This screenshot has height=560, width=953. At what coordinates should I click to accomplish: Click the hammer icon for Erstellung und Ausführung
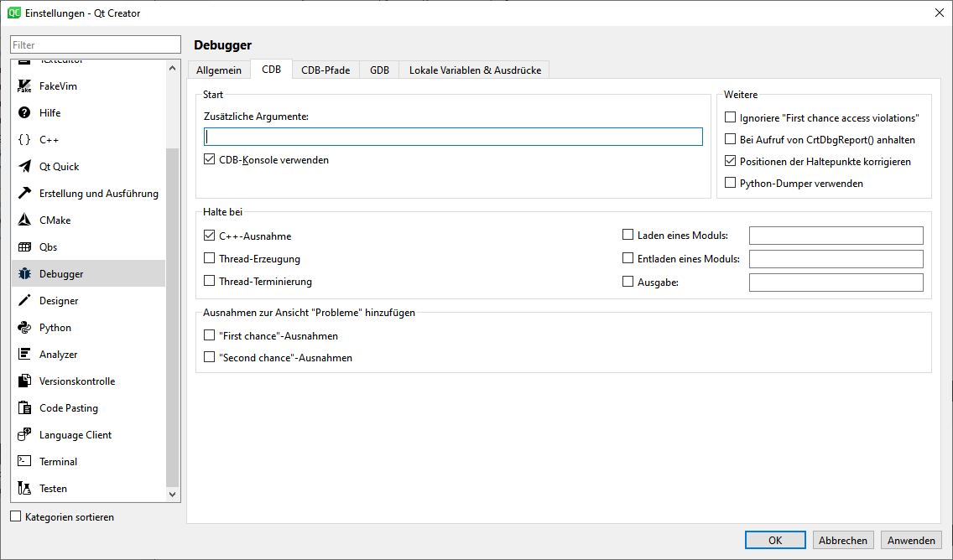click(x=24, y=194)
